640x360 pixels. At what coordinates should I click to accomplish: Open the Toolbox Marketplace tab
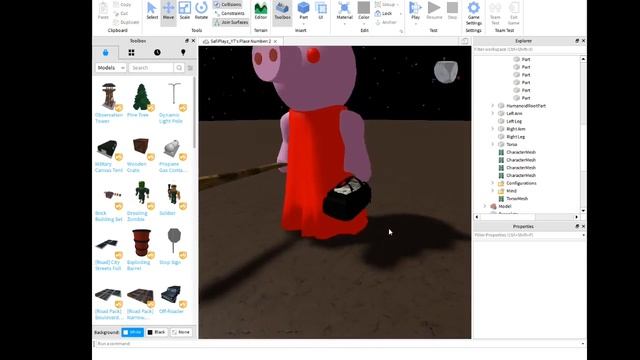[x=106, y=52]
